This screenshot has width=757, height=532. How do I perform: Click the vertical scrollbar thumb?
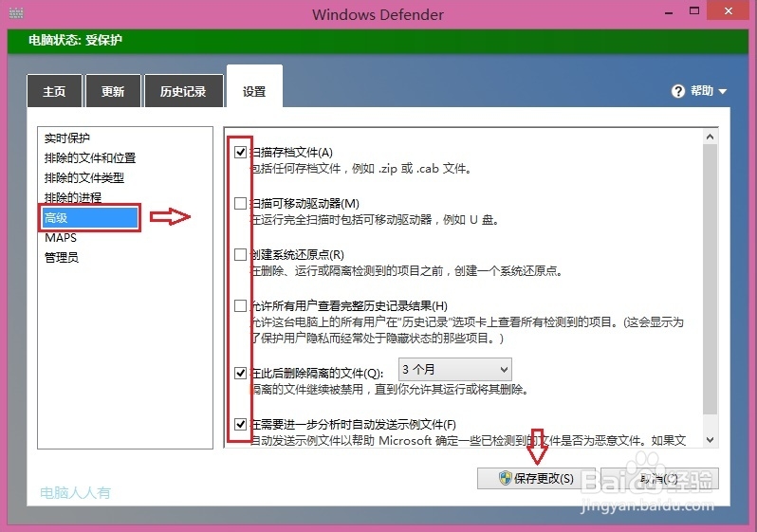tap(710, 279)
